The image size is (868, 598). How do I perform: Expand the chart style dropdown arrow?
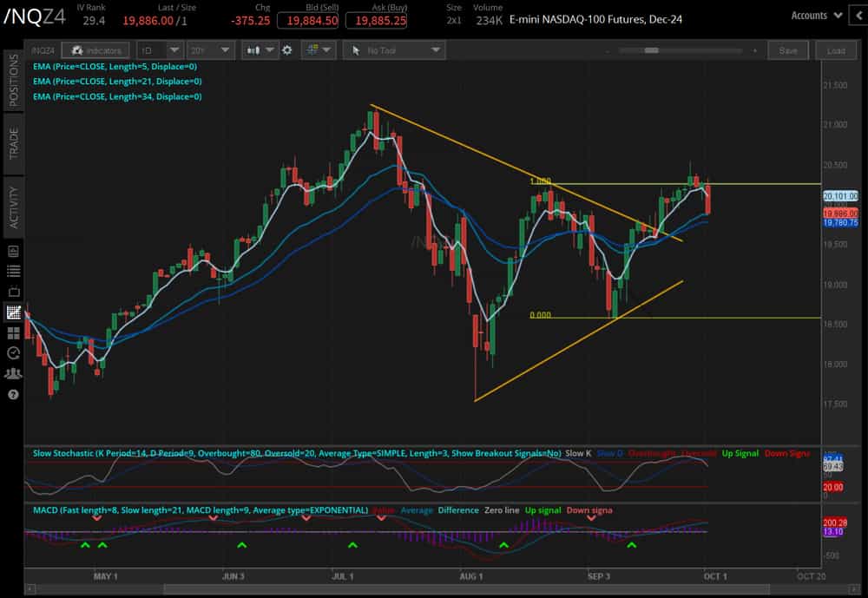click(x=271, y=49)
